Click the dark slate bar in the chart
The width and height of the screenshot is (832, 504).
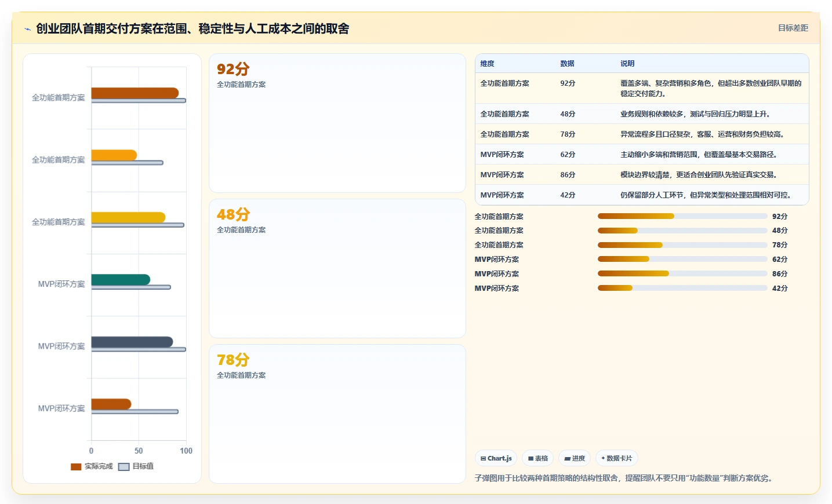(132, 342)
